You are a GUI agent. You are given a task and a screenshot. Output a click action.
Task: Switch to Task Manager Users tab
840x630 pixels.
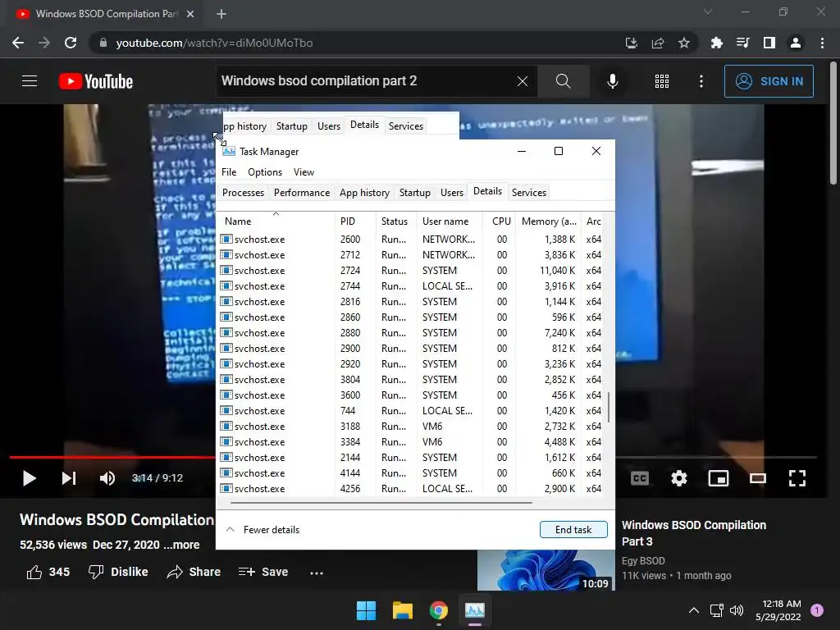click(452, 192)
